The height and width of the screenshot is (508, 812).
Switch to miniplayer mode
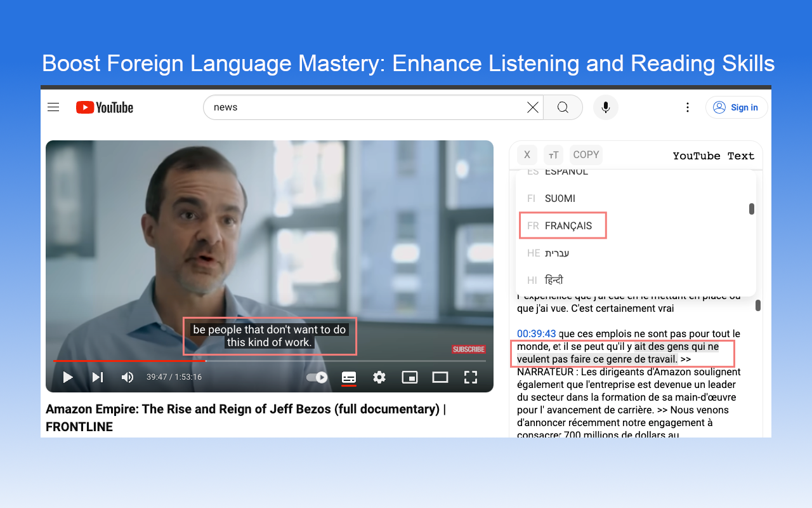click(x=409, y=377)
